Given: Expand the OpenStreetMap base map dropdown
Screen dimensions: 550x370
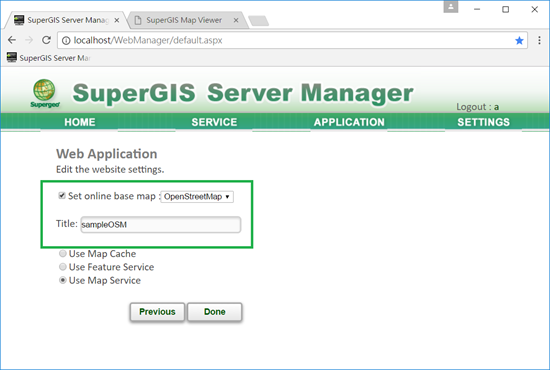Looking at the screenshot, I should click(x=197, y=196).
